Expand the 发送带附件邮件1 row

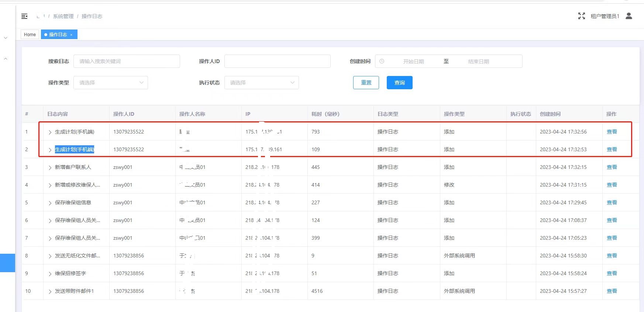click(50, 291)
